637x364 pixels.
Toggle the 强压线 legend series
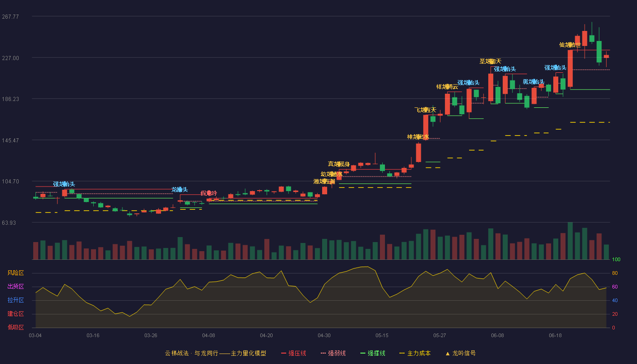(293, 353)
